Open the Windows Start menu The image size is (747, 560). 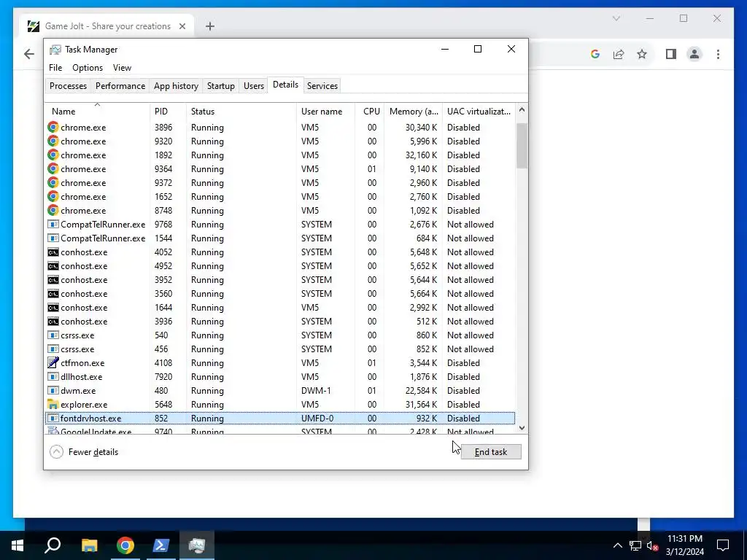click(x=18, y=545)
